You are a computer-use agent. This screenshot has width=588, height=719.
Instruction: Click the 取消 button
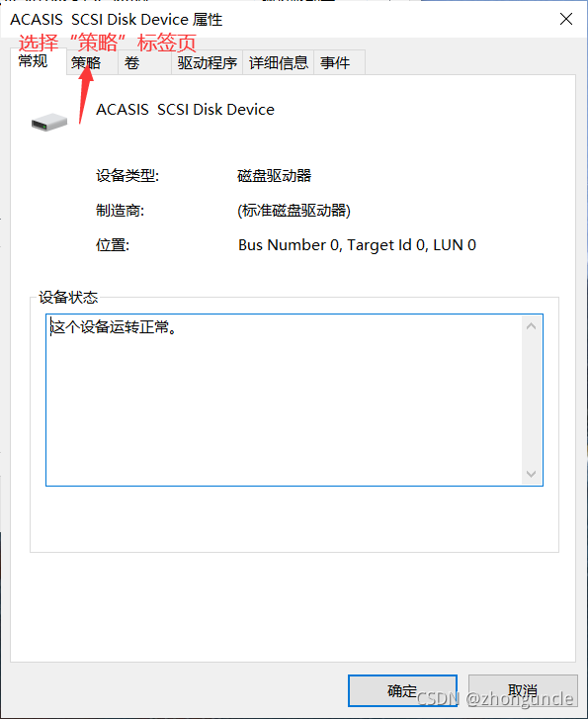(523, 690)
